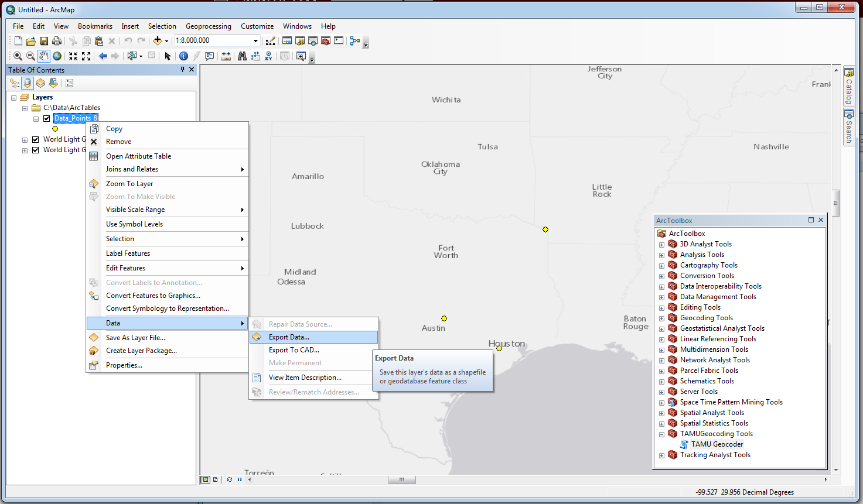Activate the Measure ruler tool
Viewport: 863px width, 504px height.
pos(226,56)
